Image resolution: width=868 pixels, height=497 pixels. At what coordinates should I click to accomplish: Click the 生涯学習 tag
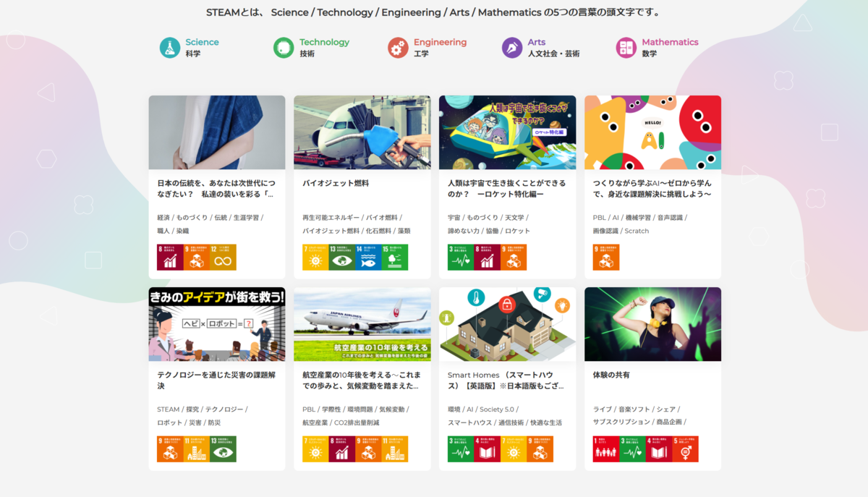246,217
